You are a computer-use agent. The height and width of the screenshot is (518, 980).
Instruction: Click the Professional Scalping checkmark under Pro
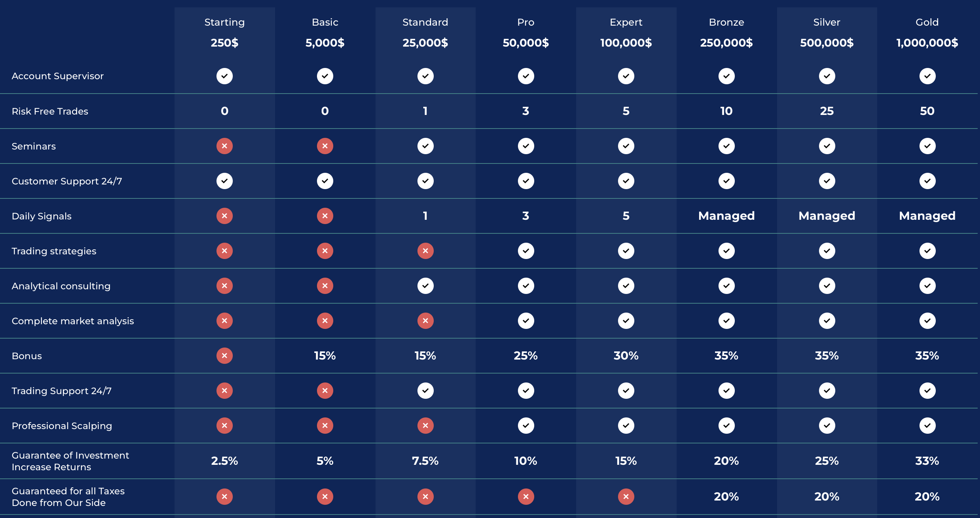pyautogui.click(x=526, y=426)
